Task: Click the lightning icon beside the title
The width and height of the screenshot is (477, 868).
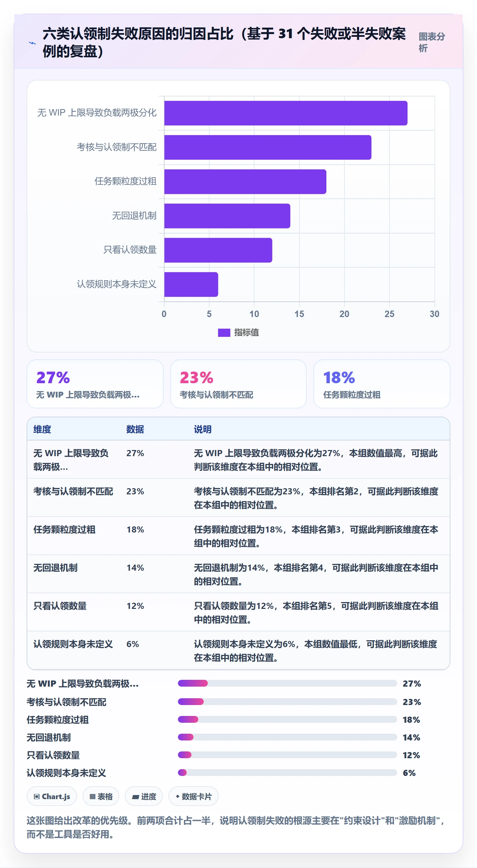Action: (32, 43)
